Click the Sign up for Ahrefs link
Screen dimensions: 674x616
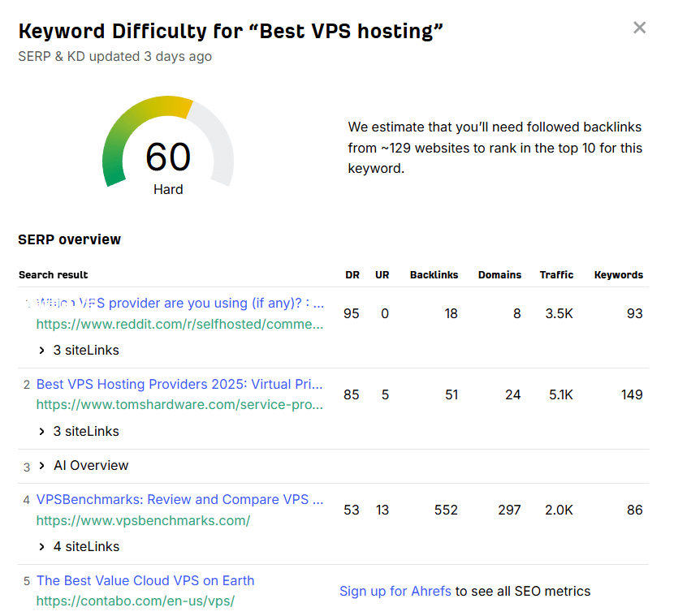[395, 592]
